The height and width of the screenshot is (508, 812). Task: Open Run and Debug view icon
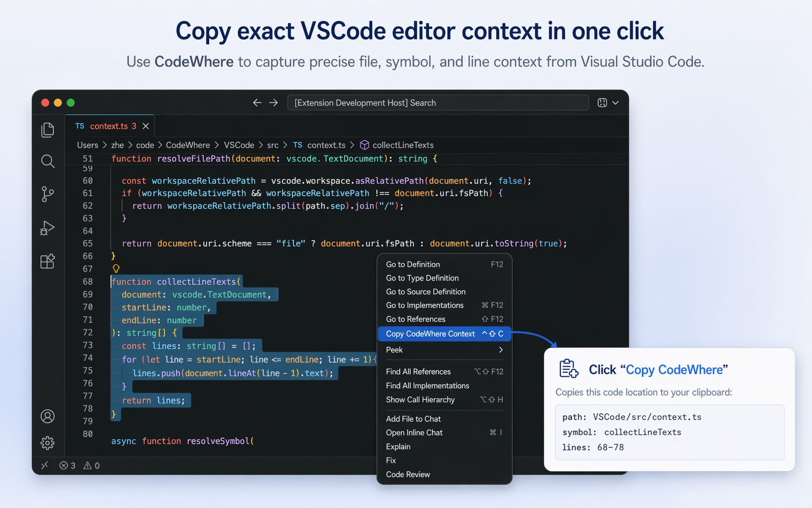click(47, 228)
